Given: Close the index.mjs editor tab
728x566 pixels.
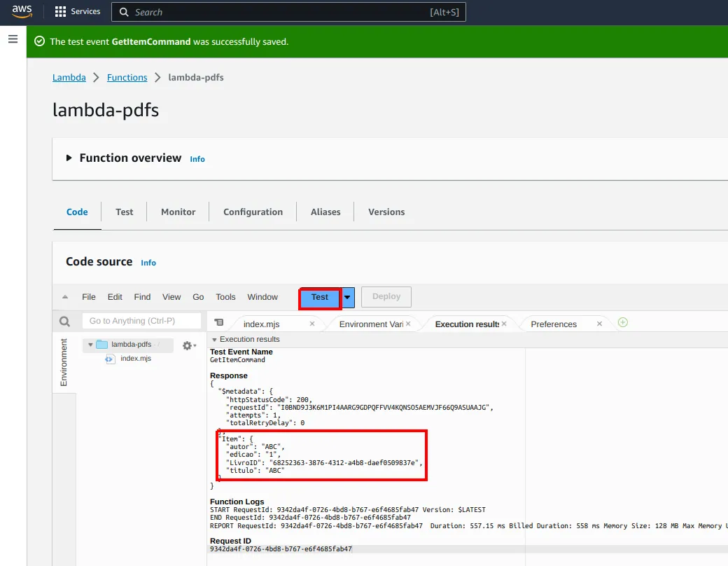Looking at the screenshot, I should click(x=312, y=324).
